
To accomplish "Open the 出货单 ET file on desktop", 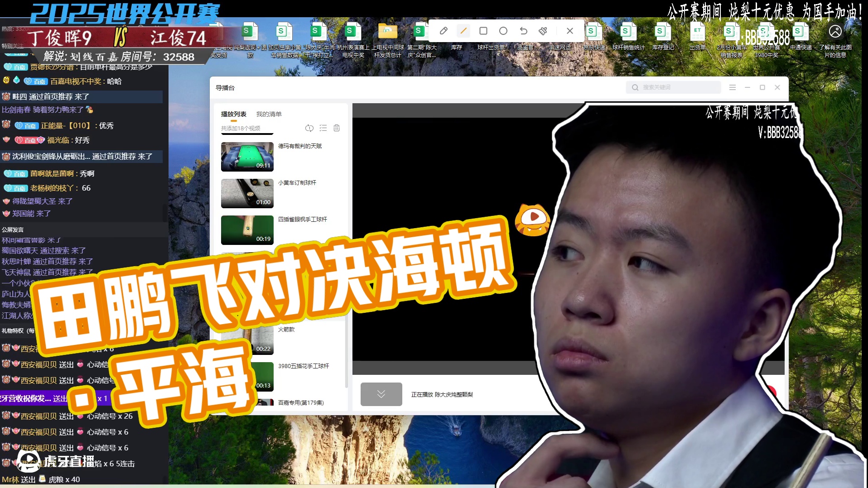I will tap(698, 36).
